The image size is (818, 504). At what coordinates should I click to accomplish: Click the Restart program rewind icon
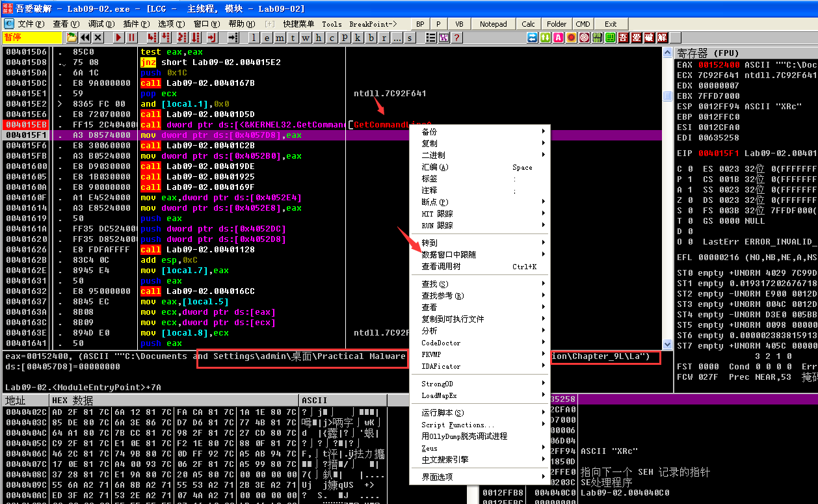click(x=85, y=38)
